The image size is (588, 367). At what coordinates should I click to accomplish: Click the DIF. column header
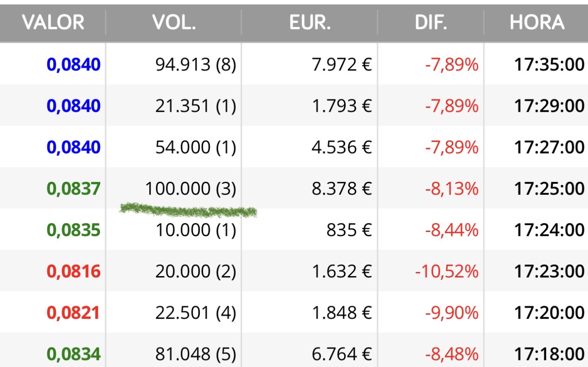coord(431,23)
